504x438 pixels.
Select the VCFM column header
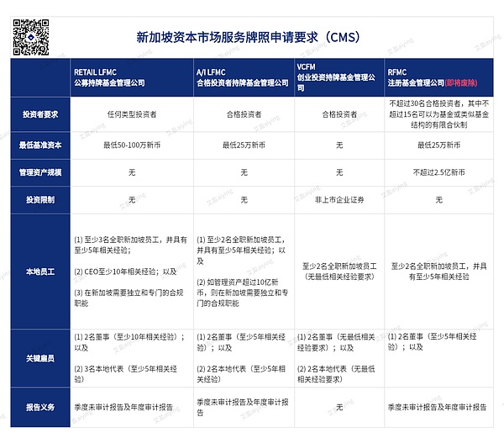336,77
